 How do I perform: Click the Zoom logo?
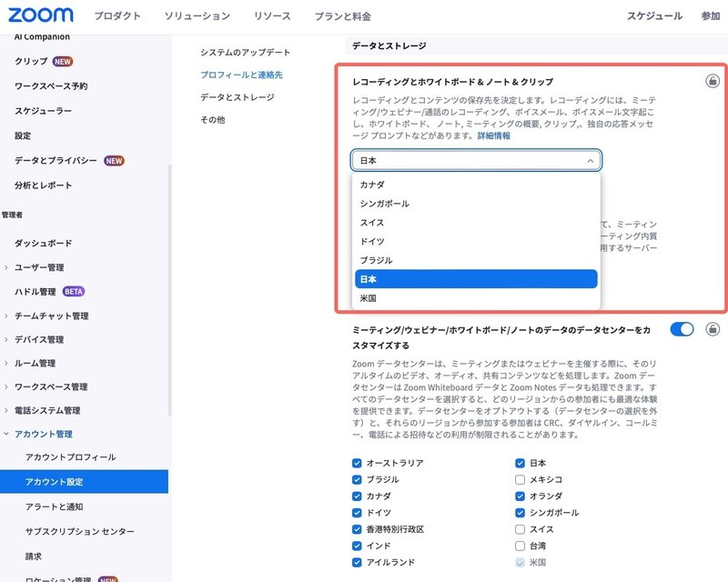click(x=41, y=15)
